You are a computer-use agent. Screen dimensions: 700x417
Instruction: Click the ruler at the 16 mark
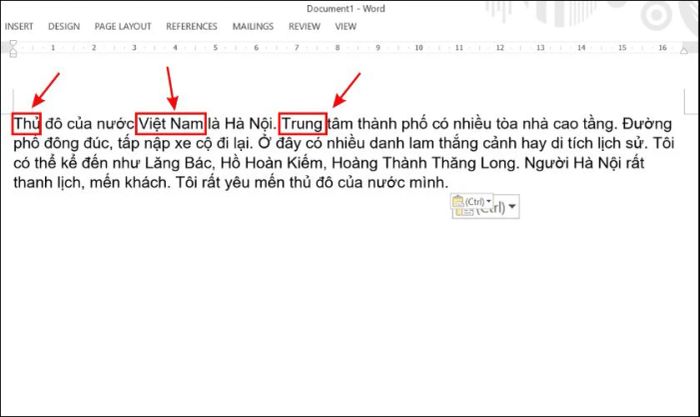664,47
